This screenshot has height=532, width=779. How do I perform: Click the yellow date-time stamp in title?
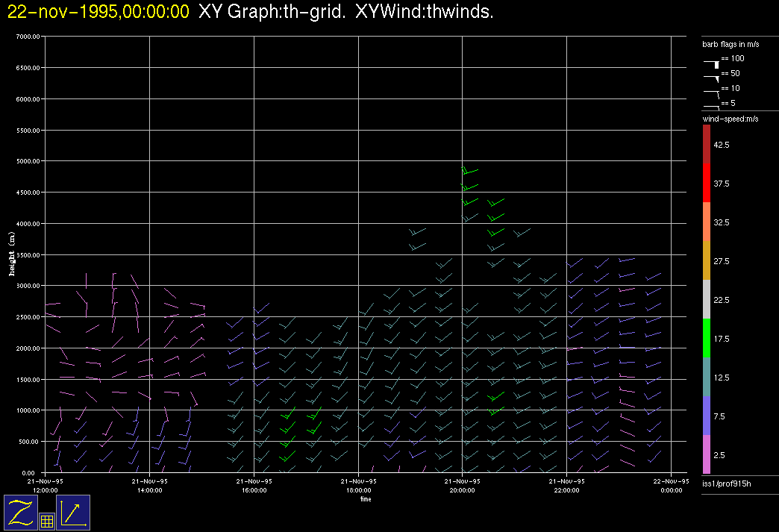coord(98,12)
